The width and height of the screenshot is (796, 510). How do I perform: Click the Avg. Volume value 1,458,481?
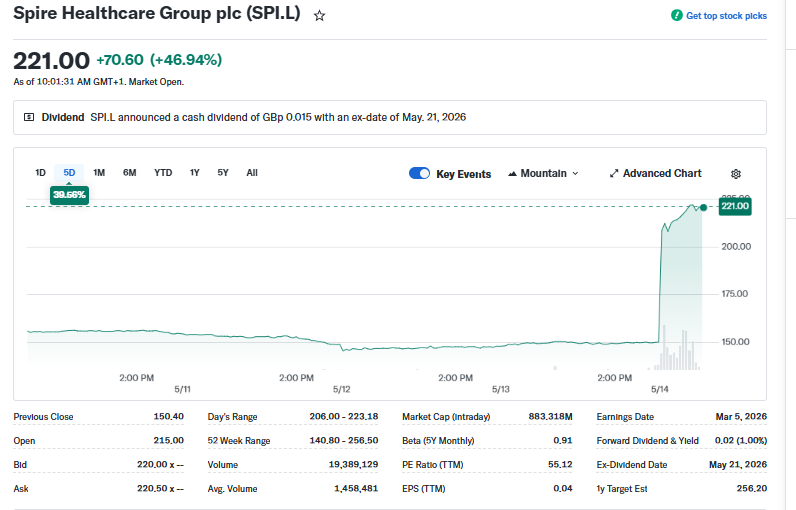click(x=356, y=488)
